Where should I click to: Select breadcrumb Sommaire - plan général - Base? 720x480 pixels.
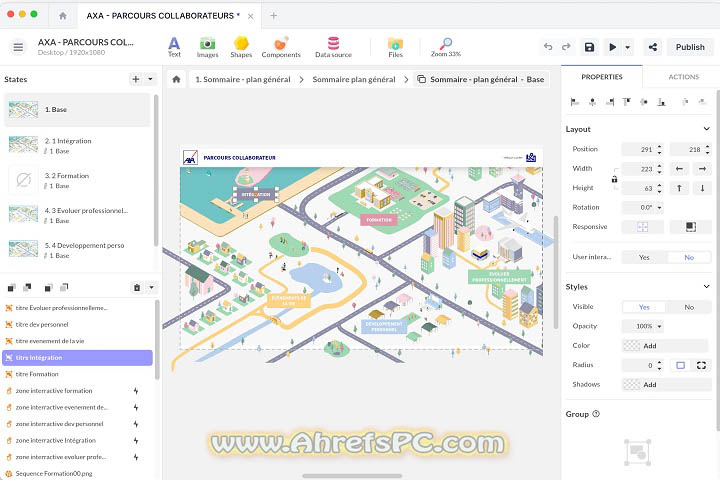[481, 79]
